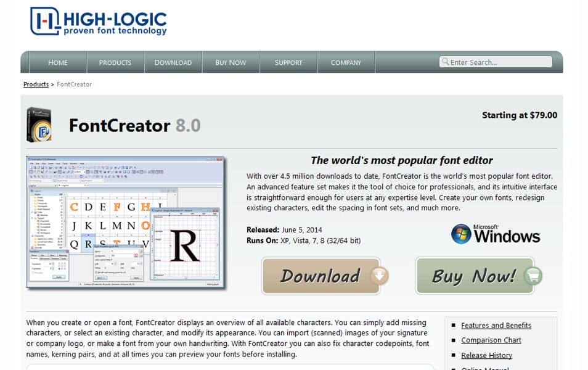The height and width of the screenshot is (370, 588).
Task: Open the Comparison Chart link
Action: pyautogui.click(x=491, y=340)
